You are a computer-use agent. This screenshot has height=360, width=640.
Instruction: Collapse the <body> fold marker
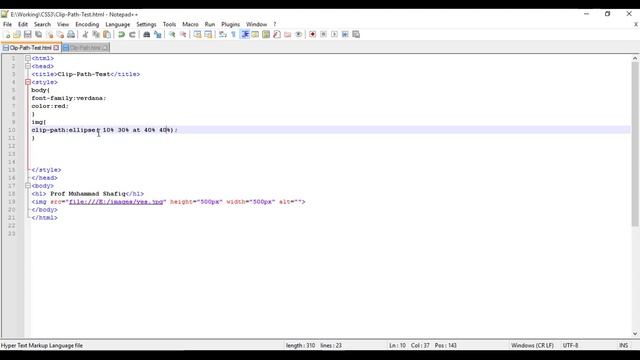(x=28, y=186)
